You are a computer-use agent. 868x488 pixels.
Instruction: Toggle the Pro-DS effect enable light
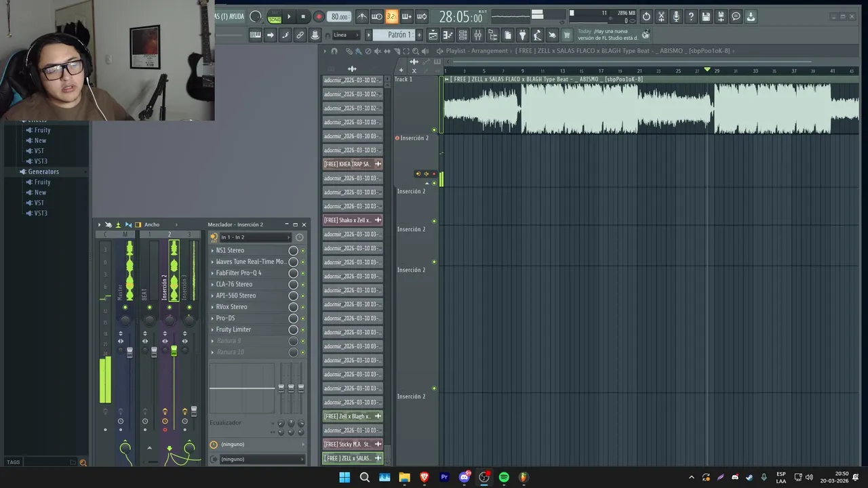tap(302, 319)
